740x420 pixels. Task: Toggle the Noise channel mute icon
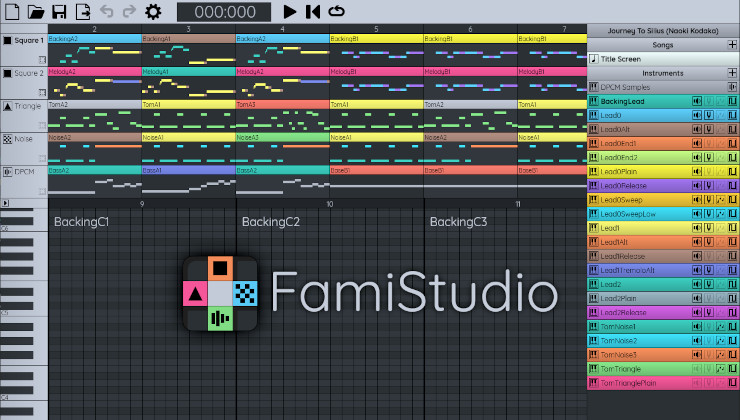tap(8, 139)
